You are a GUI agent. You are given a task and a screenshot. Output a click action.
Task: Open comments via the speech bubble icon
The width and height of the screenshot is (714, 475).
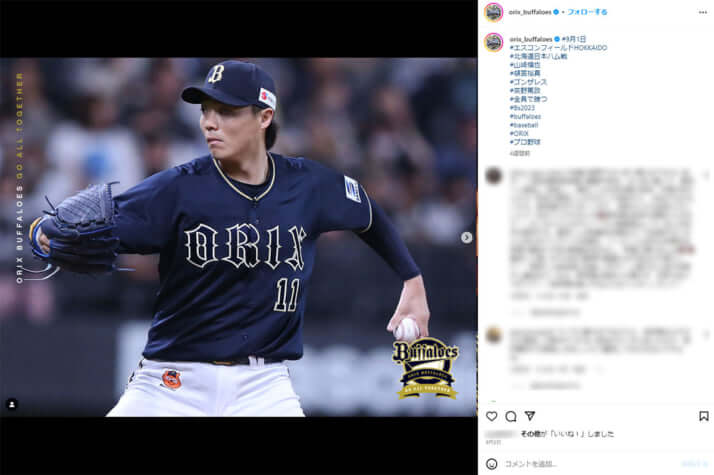point(511,416)
